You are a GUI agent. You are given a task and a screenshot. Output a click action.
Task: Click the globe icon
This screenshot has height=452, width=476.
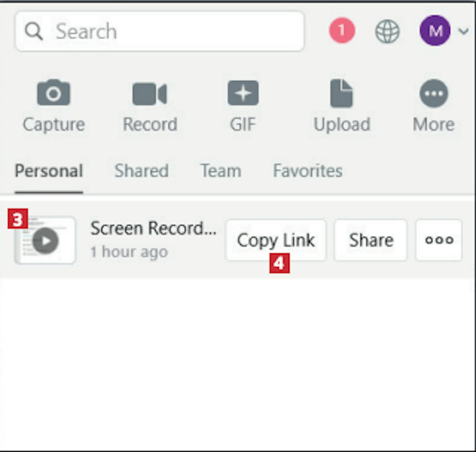pyautogui.click(x=387, y=31)
